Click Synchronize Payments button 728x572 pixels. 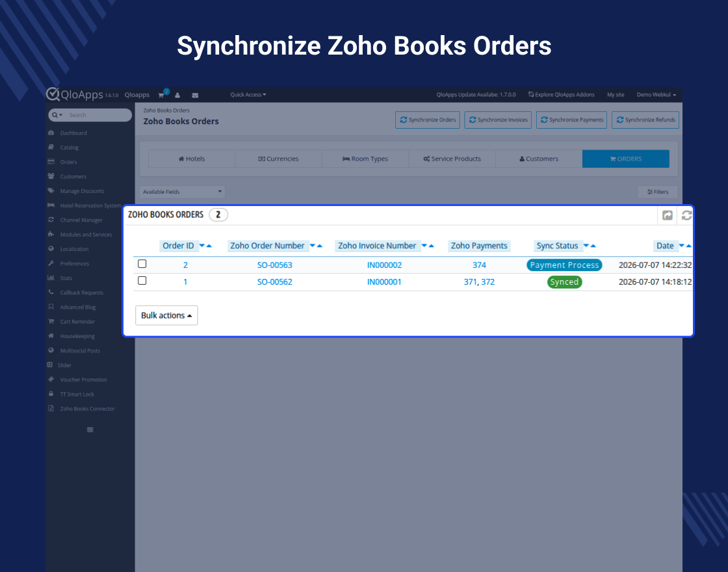pyautogui.click(x=571, y=120)
